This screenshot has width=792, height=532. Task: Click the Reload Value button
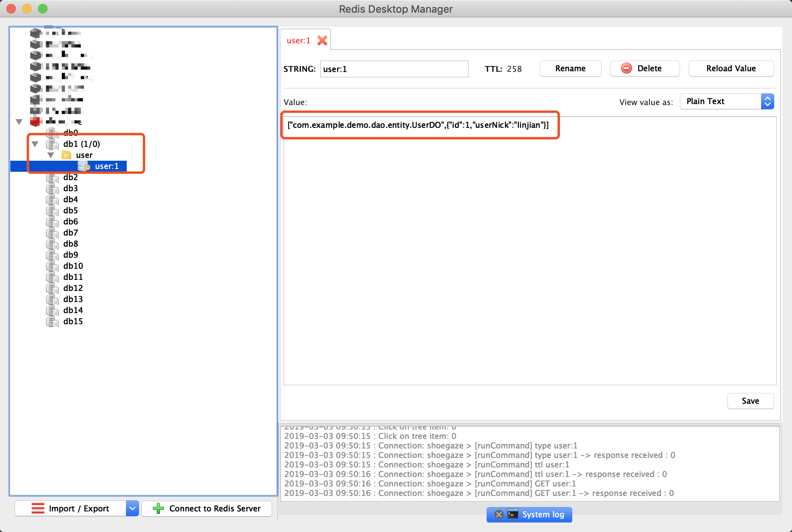click(731, 68)
